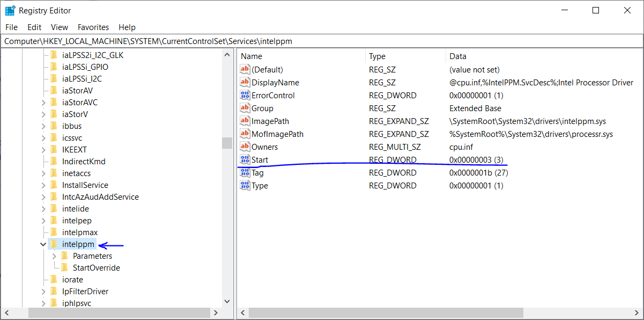
Task: Click the Tag DWORD value icon
Action: (x=245, y=172)
